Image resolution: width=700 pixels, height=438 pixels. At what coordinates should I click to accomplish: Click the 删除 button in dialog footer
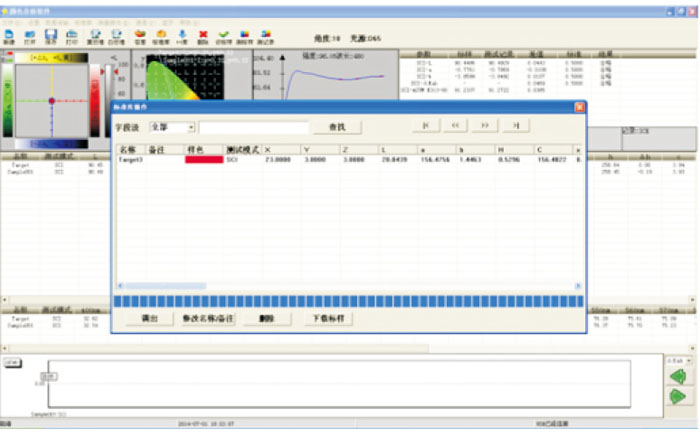click(267, 318)
